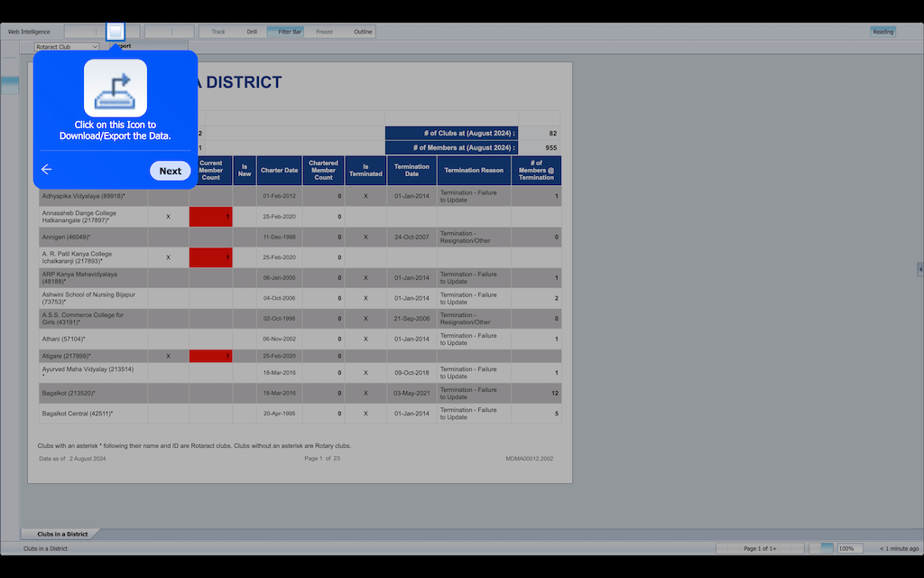
Task: Toggle the Outline option
Action: point(363,32)
